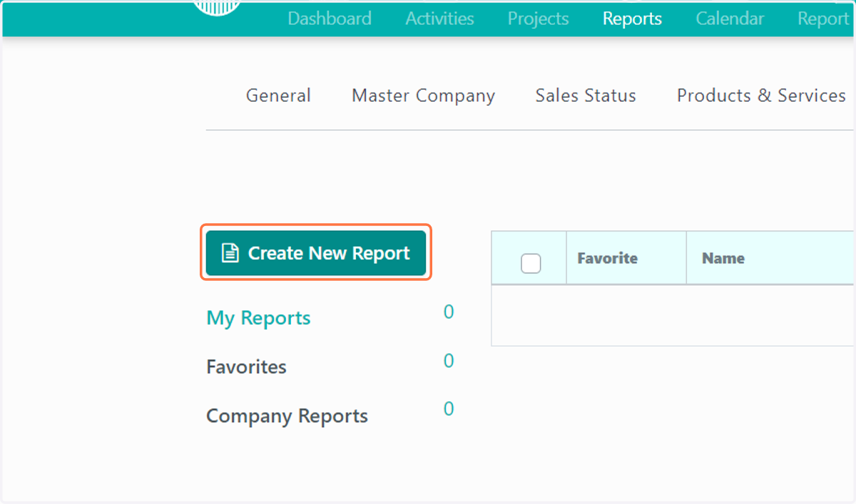Show Favorites reports list

coord(246,367)
